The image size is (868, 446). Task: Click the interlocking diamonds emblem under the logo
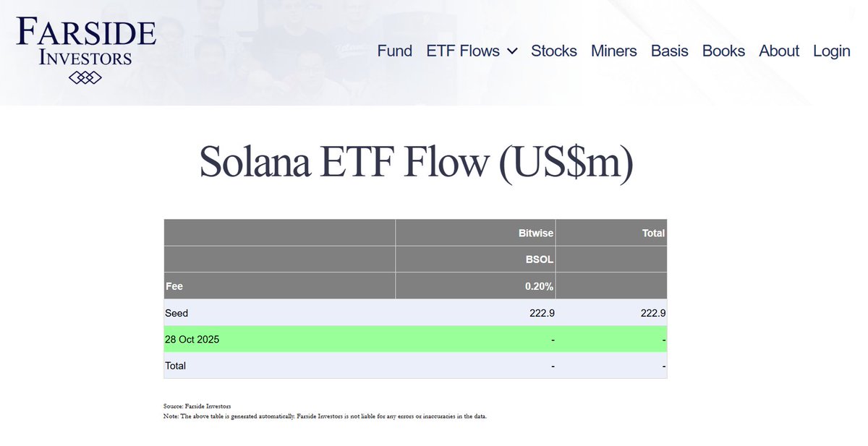[85, 77]
